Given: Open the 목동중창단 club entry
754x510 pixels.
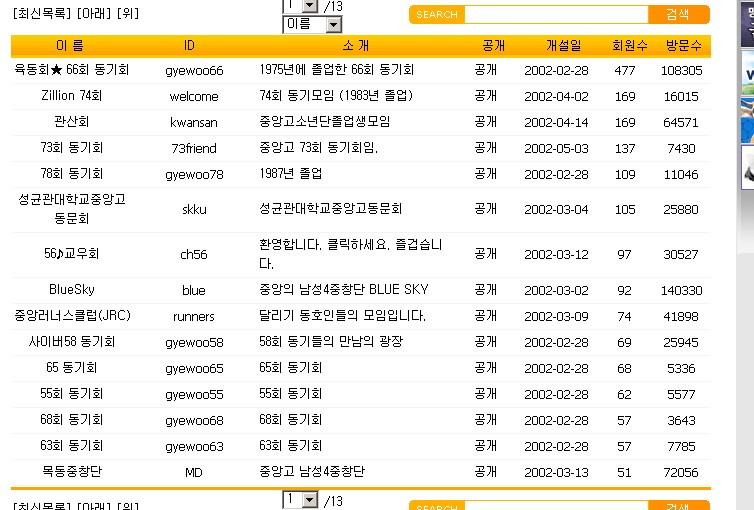Looking at the screenshot, I should click(x=71, y=472).
